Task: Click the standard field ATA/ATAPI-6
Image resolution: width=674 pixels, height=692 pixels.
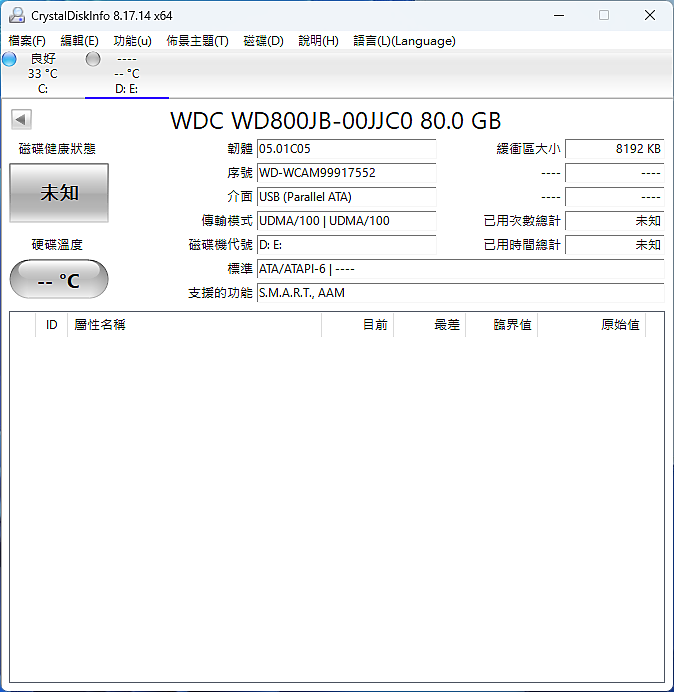Action: coord(460,269)
